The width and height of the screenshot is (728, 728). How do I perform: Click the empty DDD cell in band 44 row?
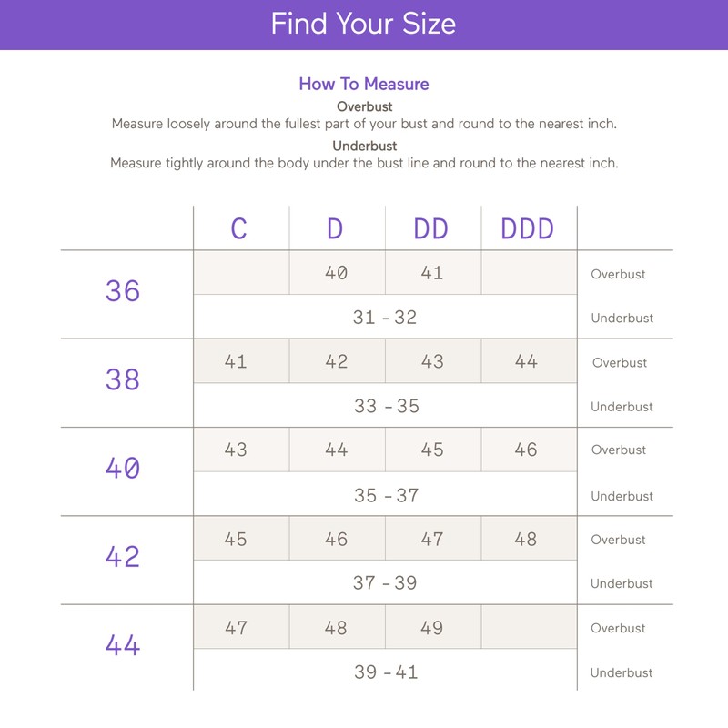coord(529,628)
